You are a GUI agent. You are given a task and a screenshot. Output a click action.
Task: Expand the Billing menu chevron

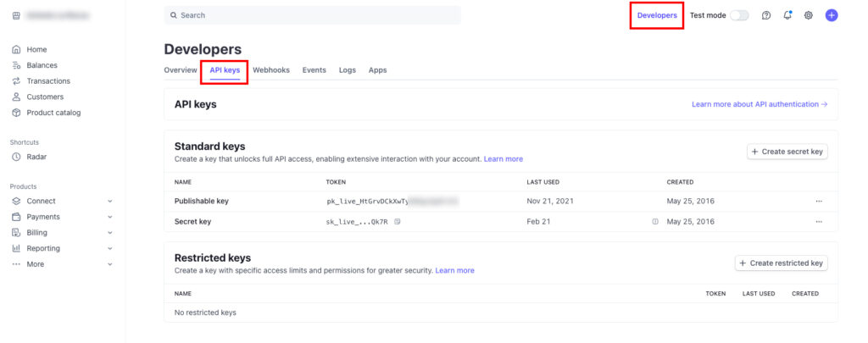point(109,233)
